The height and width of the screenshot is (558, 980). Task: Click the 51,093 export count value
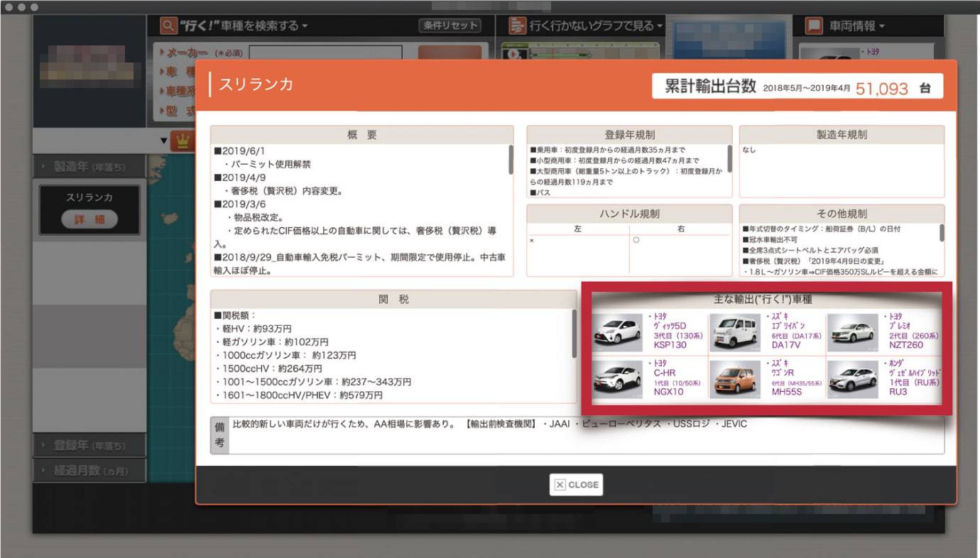[882, 88]
